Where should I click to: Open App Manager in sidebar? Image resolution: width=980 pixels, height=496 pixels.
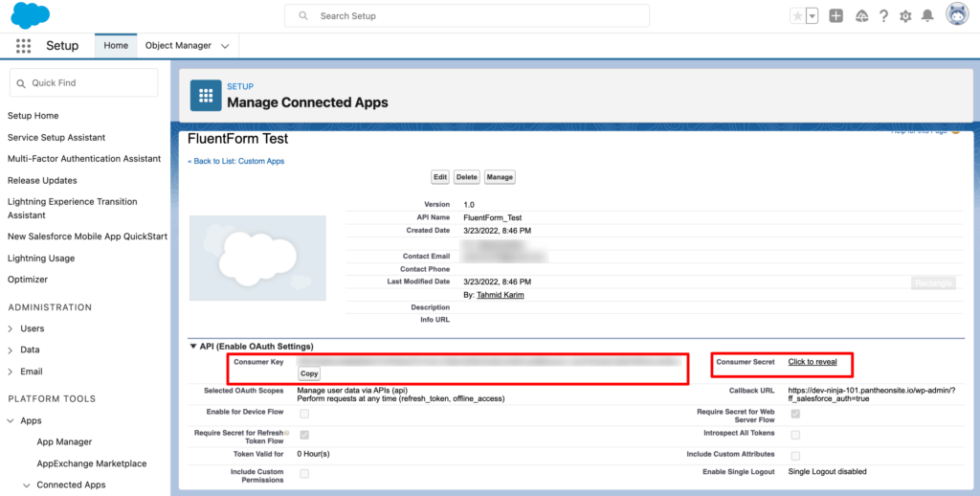point(64,441)
